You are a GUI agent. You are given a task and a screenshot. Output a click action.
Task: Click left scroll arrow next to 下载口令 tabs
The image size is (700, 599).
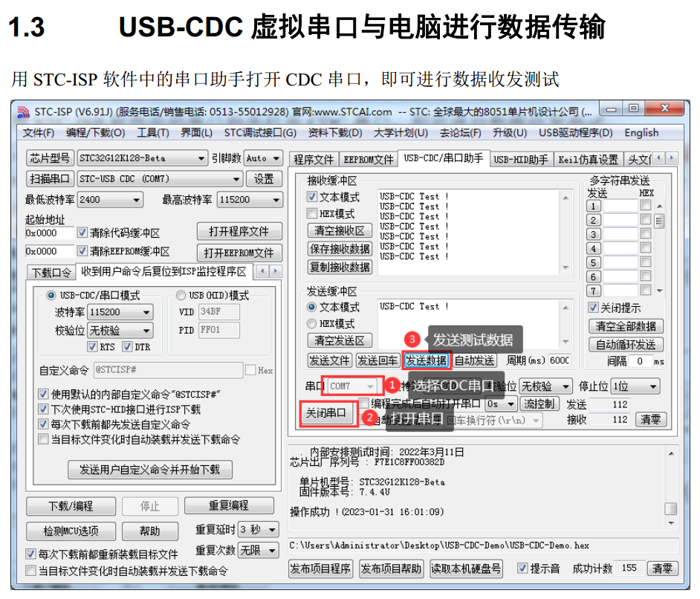(x=262, y=271)
